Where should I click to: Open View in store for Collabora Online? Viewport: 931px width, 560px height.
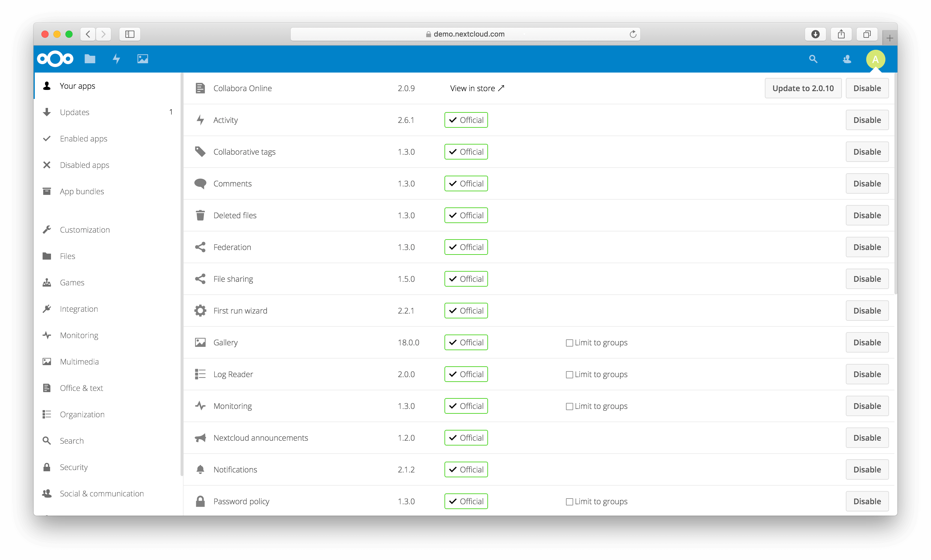(477, 88)
